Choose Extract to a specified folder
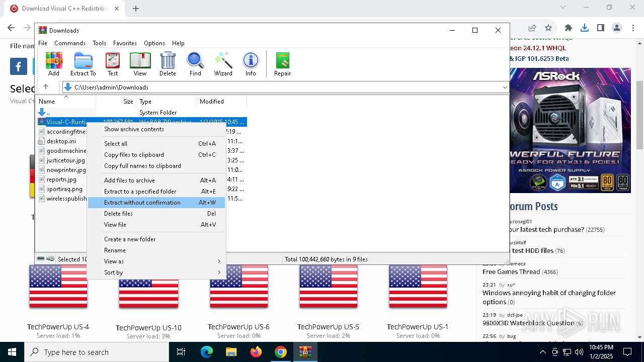The height and width of the screenshot is (362, 644). point(156,191)
